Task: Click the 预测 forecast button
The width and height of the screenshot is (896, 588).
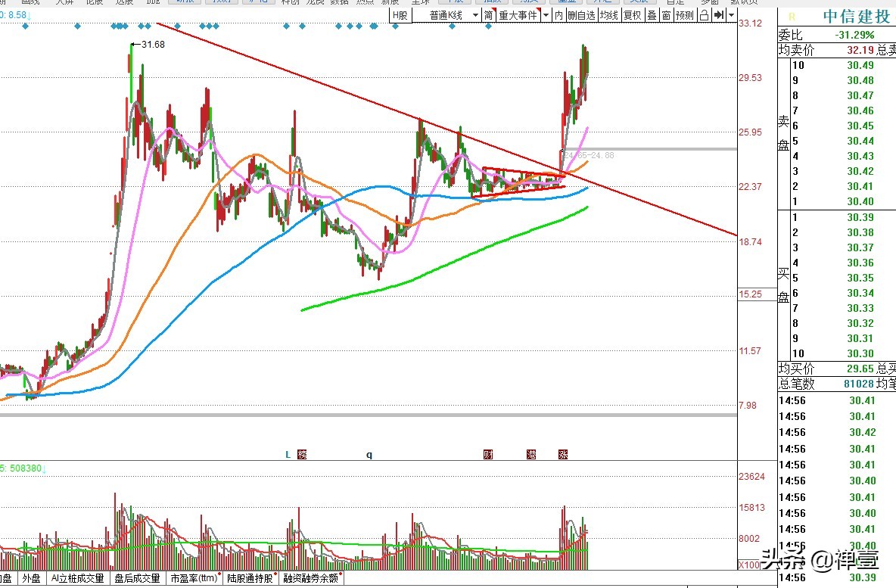Action: [x=685, y=15]
